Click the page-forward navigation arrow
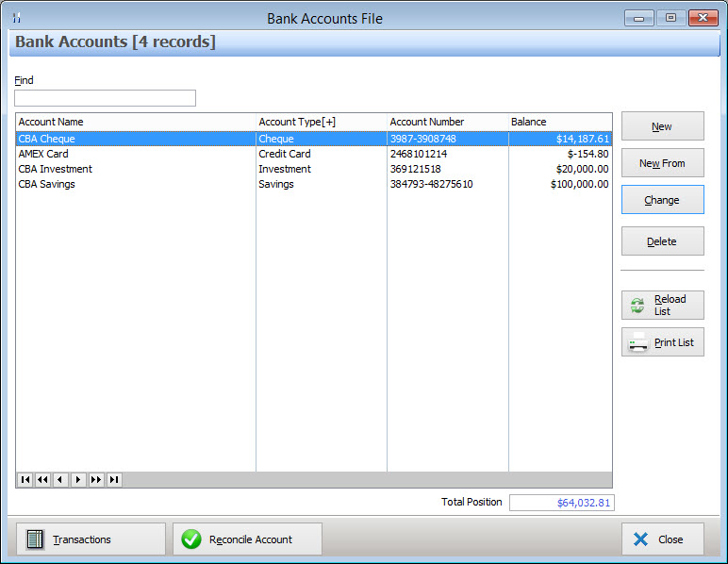The width and height of the screenshot is (728, 564). 96,480
